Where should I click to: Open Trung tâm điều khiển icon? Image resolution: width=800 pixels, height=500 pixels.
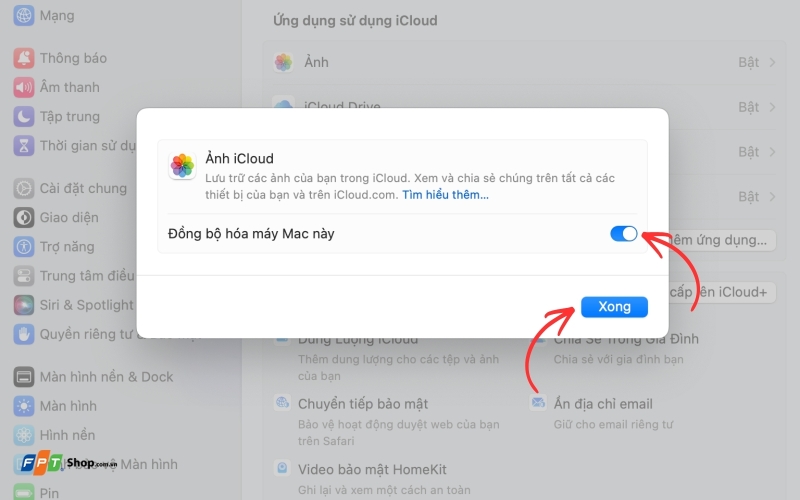pyautogui.click(x=23, y=276)
